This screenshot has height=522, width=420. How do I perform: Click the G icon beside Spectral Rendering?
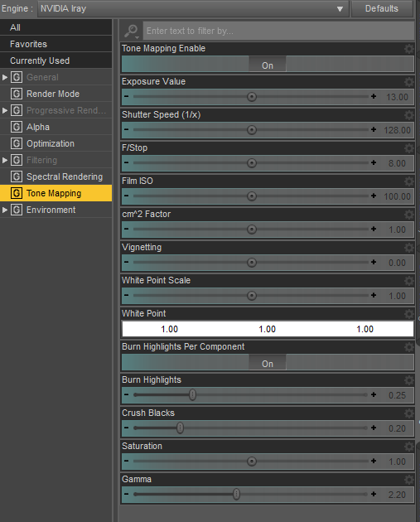point(17,176)
